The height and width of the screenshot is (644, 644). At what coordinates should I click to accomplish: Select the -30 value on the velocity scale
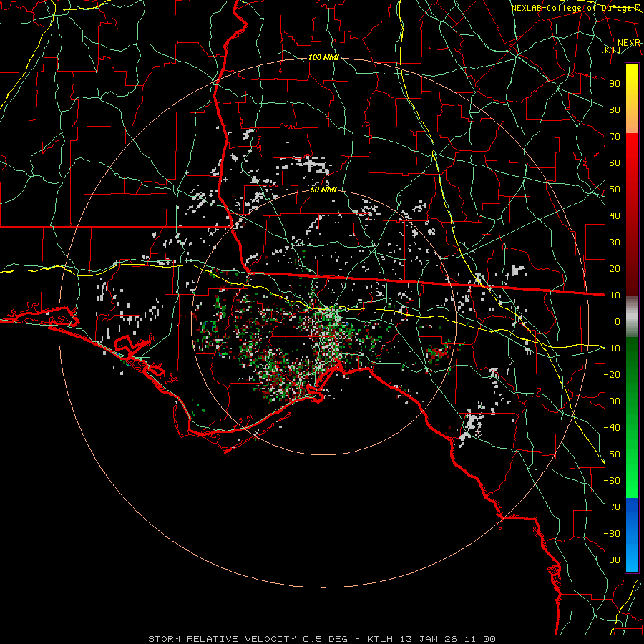coord(612,401)
